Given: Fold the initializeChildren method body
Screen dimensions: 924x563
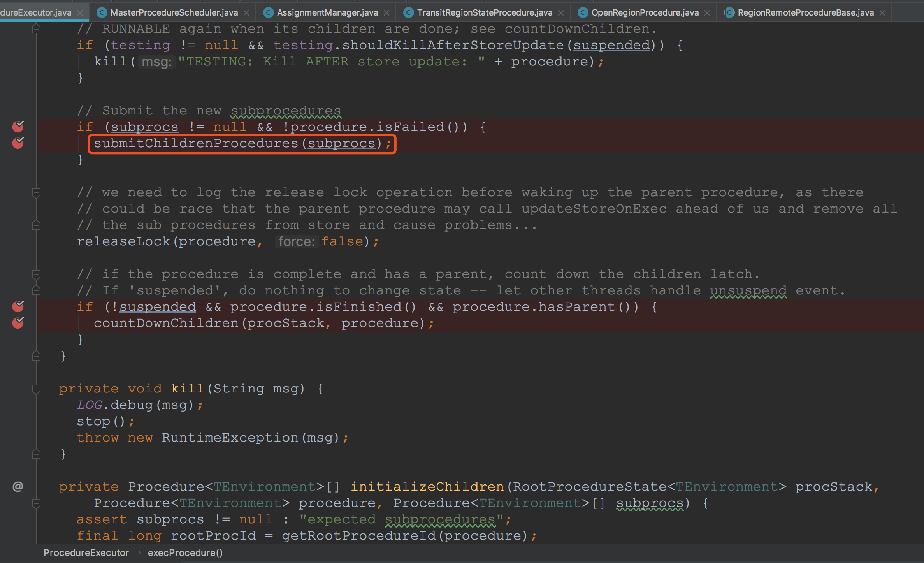Looking at the screenshot, I should point(36,503).
